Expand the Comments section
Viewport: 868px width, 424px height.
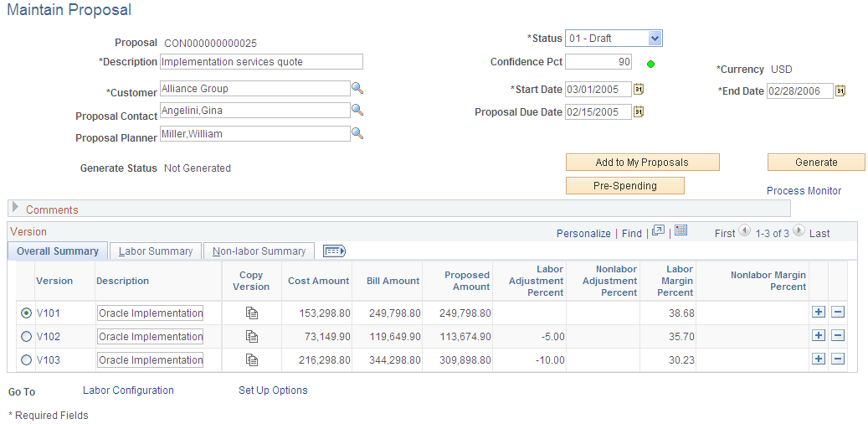tap(16, 208)
